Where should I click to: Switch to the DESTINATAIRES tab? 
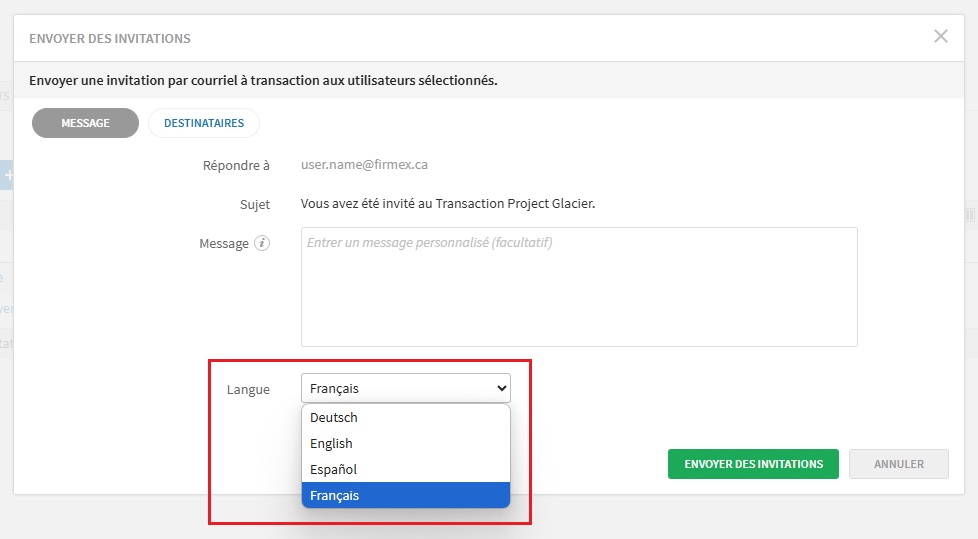click(204, 123)
